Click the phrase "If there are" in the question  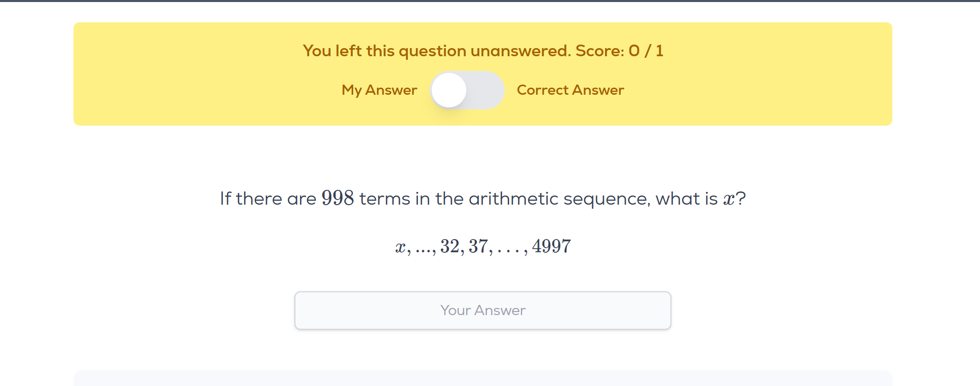268,199
